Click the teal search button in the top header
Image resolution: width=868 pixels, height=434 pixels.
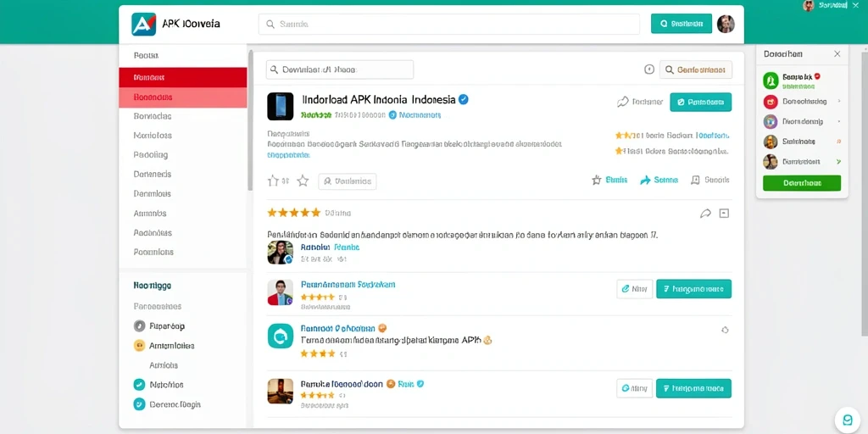pyautogui.click(x=682, y=24)
